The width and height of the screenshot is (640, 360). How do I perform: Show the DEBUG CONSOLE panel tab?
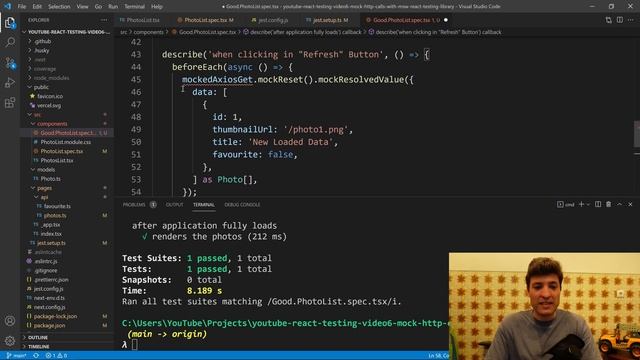(x=242, y=204)
